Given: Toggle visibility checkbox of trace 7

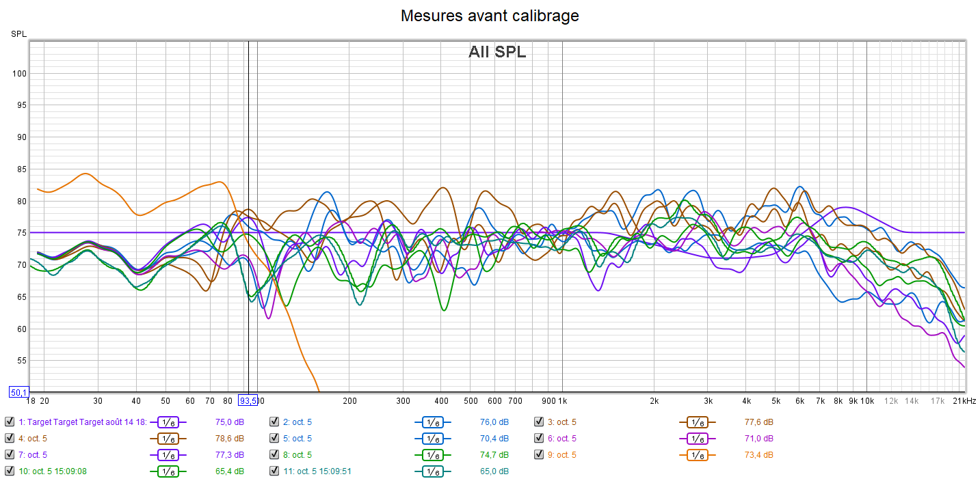Looking at the screenshot, I should (10, 454).
